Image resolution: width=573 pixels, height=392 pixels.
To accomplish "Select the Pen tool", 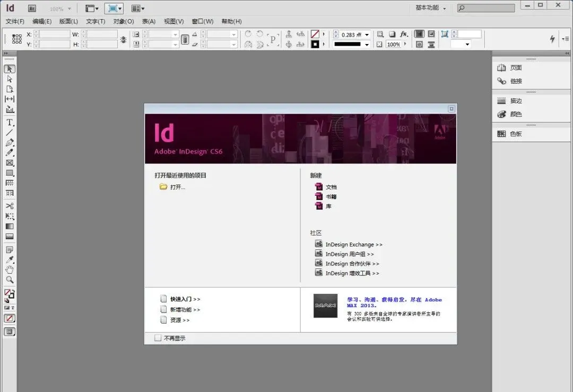I will coord(10,143).
